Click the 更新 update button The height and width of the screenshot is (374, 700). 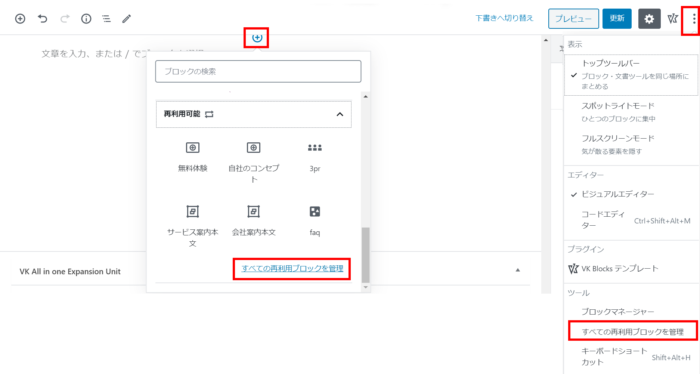(x=617, y=19)
